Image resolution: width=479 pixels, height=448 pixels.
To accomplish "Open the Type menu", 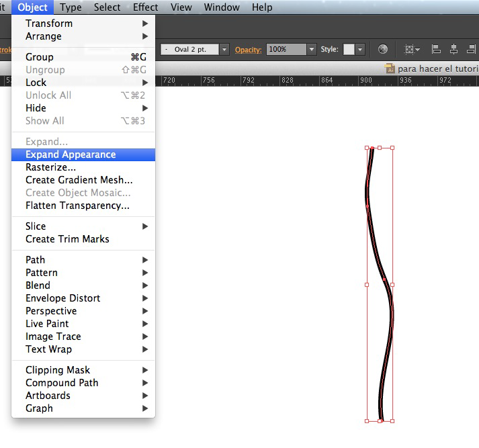I will [x=71, y=7].
